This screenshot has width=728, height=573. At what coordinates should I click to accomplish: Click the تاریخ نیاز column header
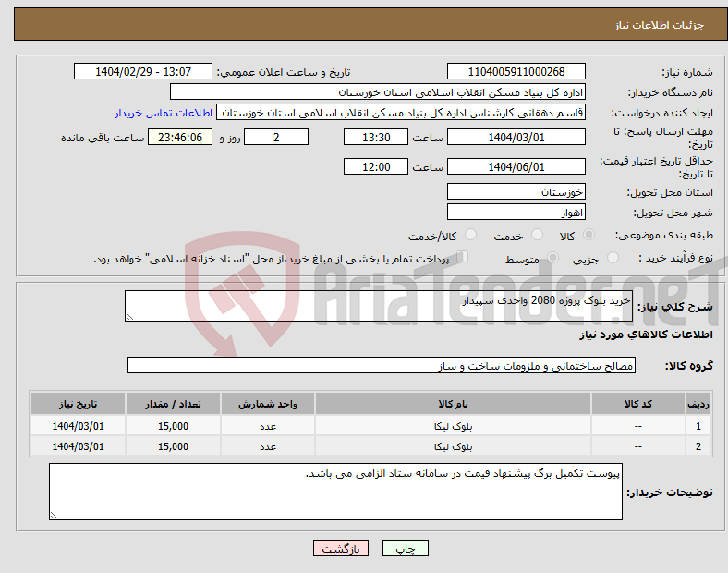coord(78,404)
